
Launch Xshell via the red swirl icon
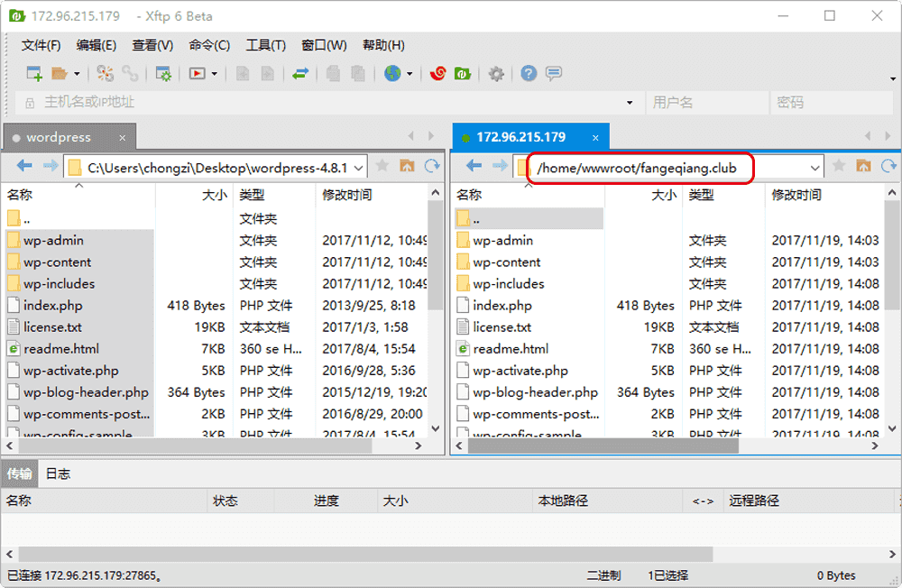438,74
